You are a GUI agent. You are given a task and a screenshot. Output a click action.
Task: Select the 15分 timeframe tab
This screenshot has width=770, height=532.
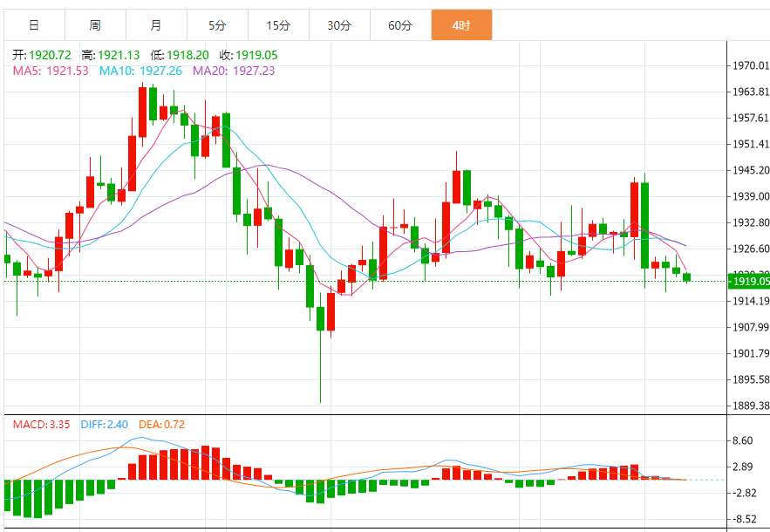click(278, 25)
